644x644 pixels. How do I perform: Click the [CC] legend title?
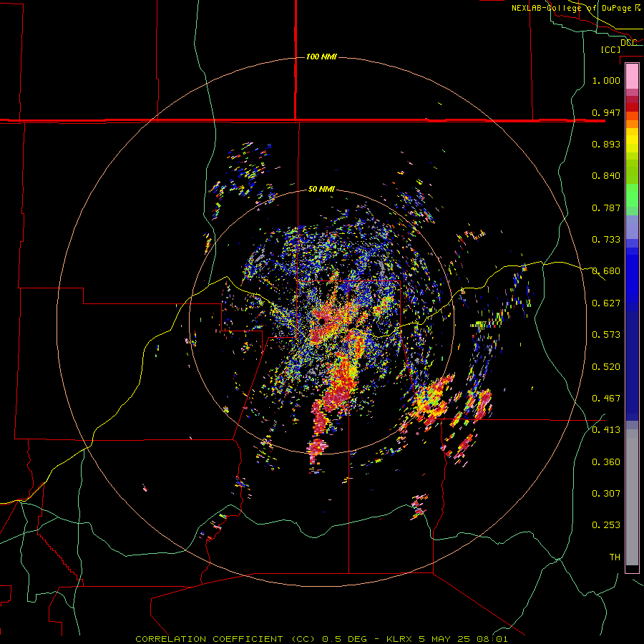(610, 49)
